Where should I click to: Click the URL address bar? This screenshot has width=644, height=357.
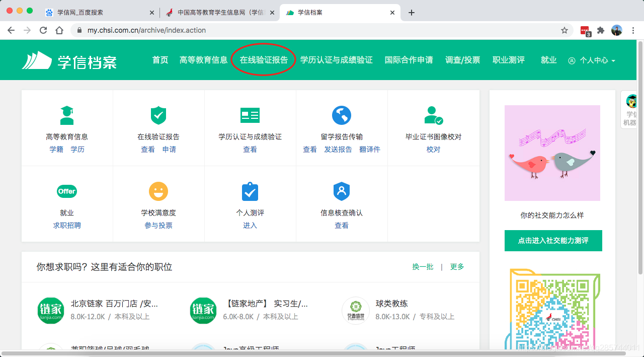(x=322, y=30)
